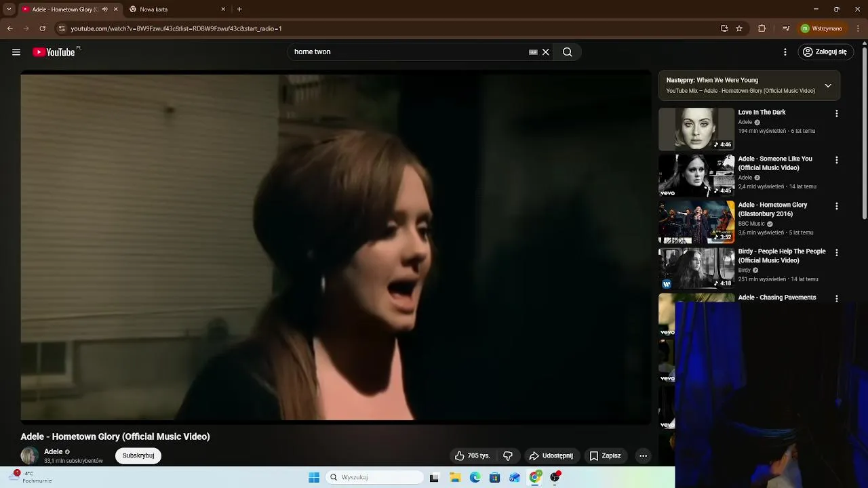
Task: Dislike the video with thumbs down
Action: [x=508, y=456]
